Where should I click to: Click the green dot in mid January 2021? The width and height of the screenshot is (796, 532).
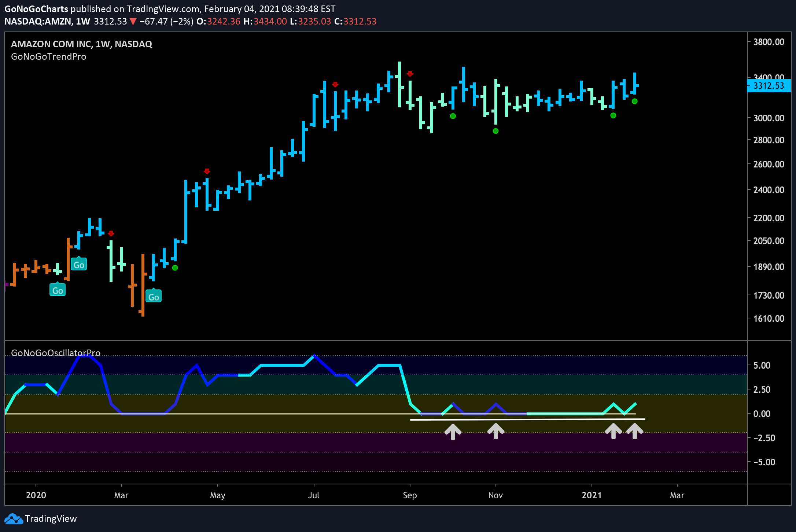point(613,115)
